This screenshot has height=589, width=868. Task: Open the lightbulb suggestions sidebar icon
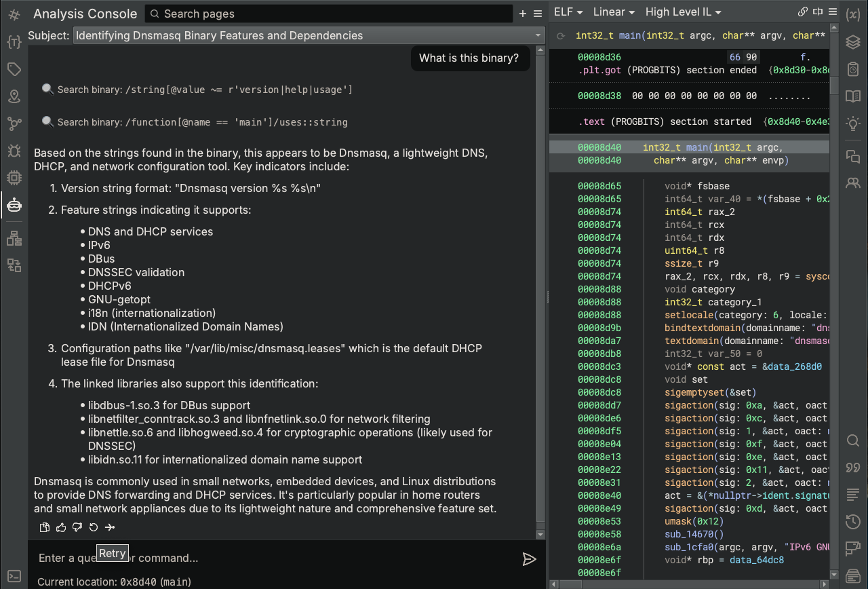[853, 123]
